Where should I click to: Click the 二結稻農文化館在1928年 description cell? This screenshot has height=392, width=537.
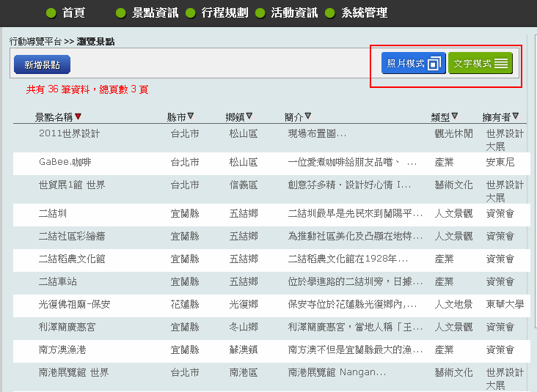tap(348, 259)
